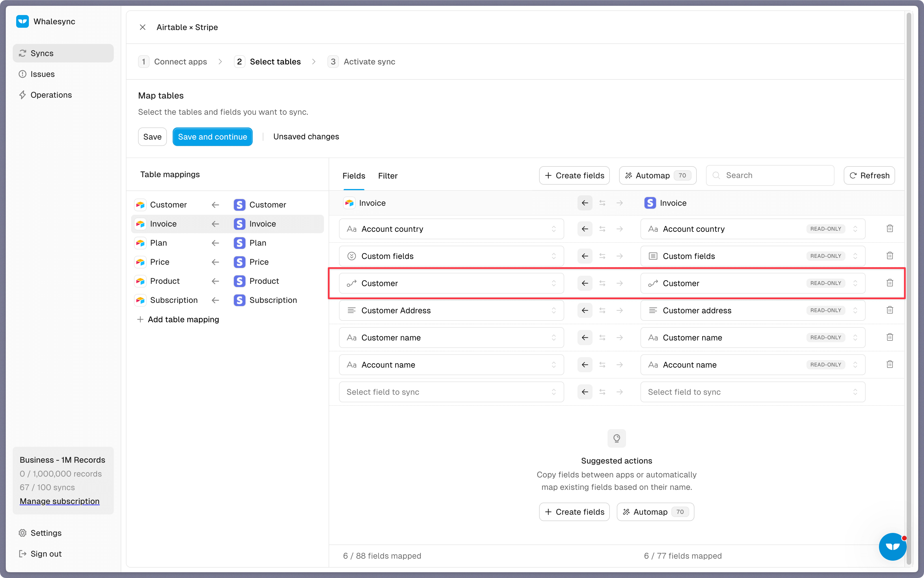Set right-arrow sync direction for Invoice table
This screenshot has height=578, width=924.
coord(619,203)
